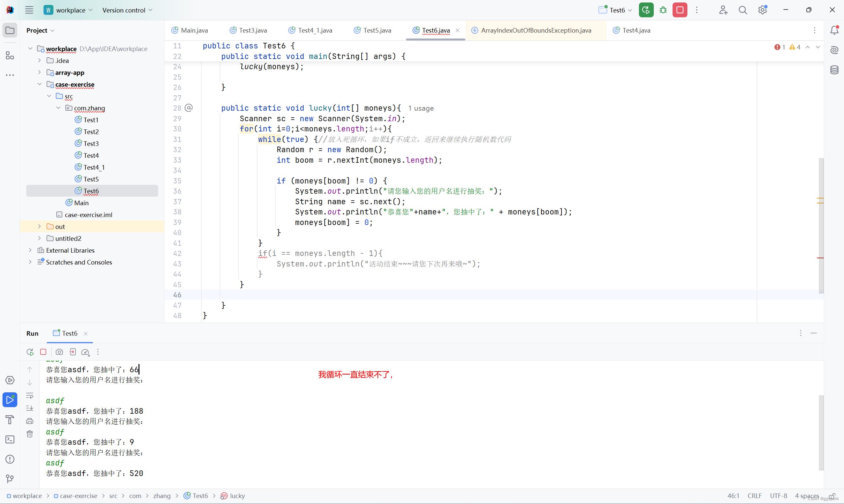Rerun Test6 from the Run toolbar

tap(30, 352)
